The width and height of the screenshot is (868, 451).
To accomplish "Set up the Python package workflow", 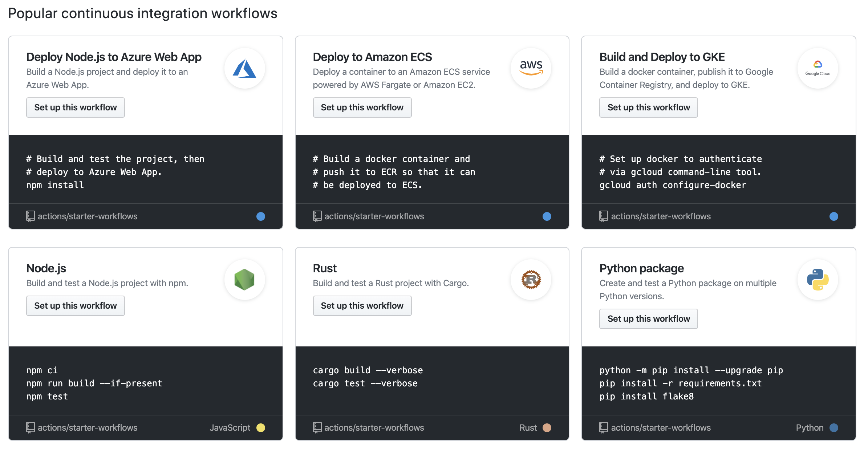I will tap(648, 319).
